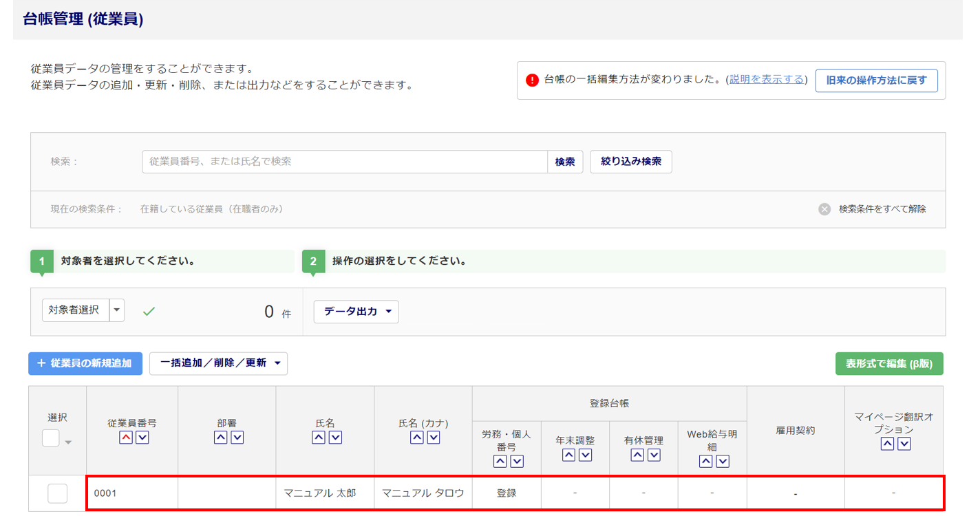Sort 有休管理 descending arrow

[x=654, y=455]
